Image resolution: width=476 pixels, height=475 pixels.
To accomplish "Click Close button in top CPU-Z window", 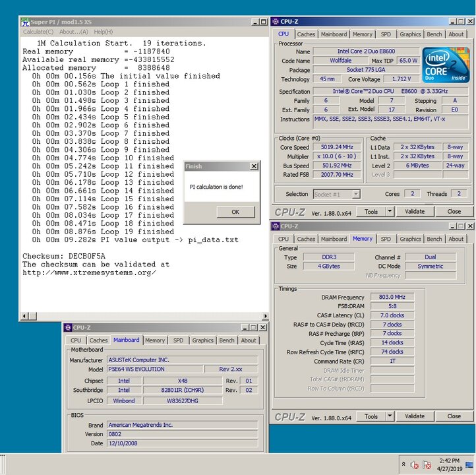I will [x=454, y=211].
